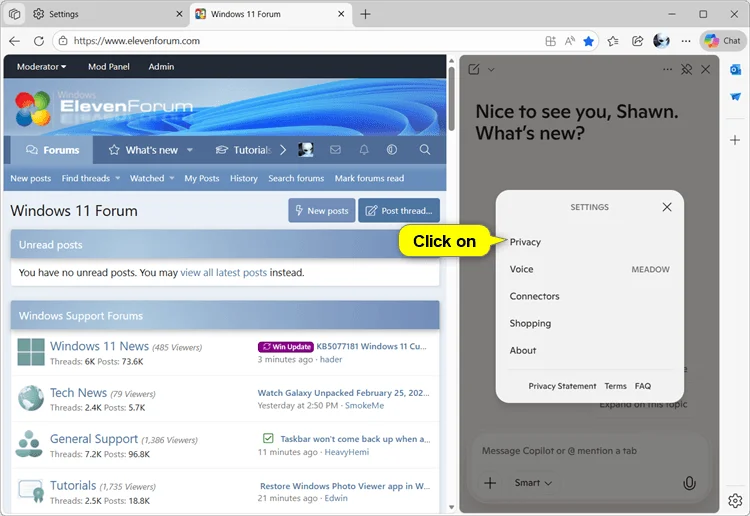View site information lock icon
This screenshot has height=516, width=750.
click(x=63, y=41)
